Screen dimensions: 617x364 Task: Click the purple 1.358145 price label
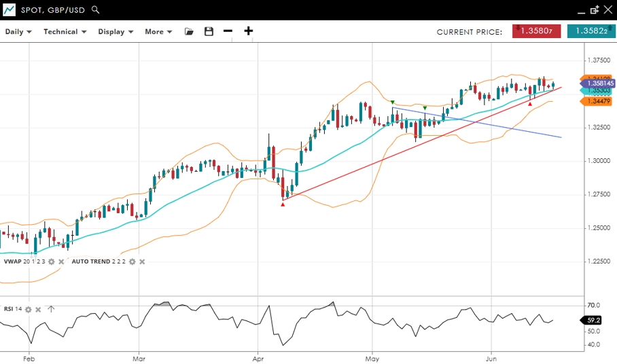point(598,83)
